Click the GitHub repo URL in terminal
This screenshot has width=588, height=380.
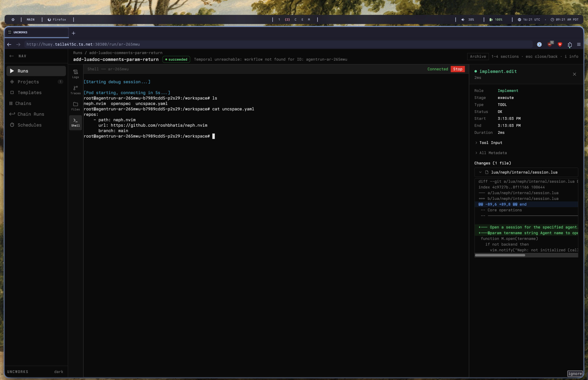[159, 125]
